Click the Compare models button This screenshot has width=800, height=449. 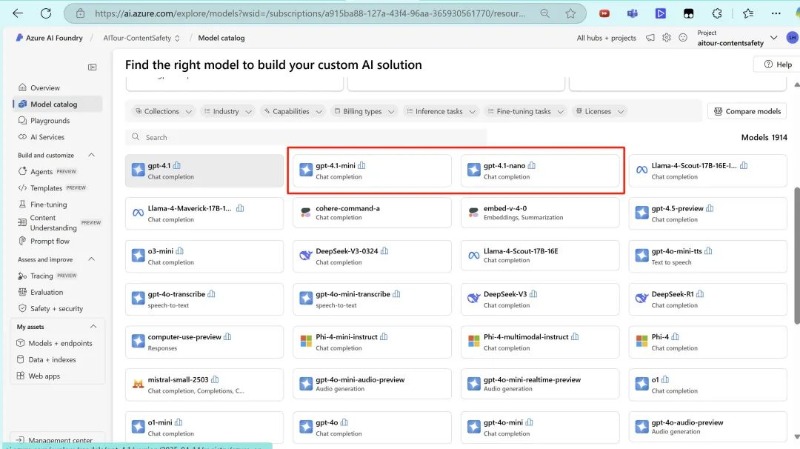[747, 111]
